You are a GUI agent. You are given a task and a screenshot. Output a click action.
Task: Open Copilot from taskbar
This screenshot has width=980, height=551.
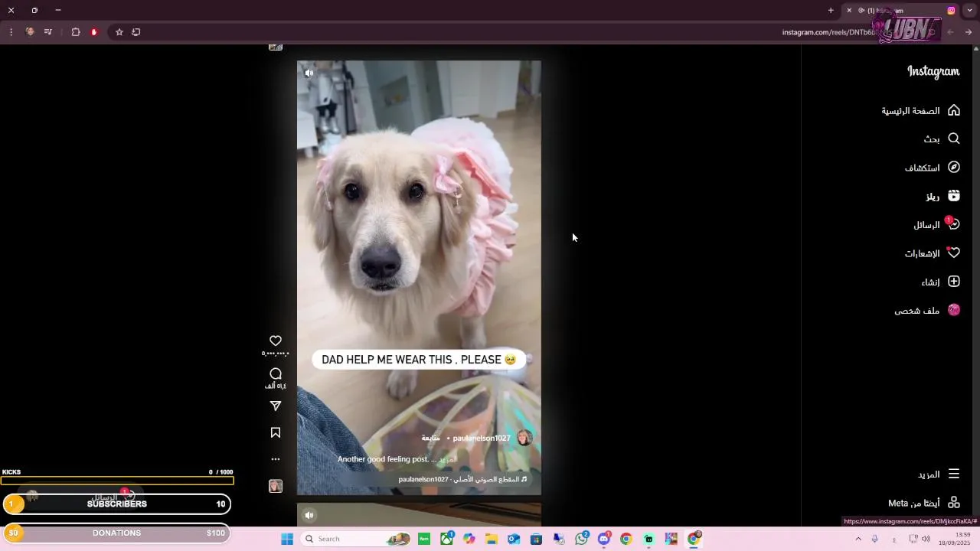tap(469, 539)
